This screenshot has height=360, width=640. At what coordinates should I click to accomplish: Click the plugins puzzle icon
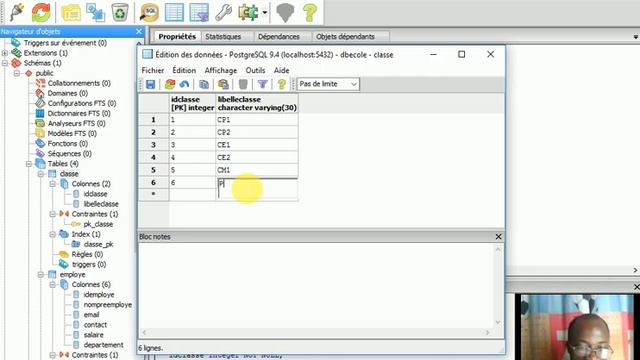point(249,12)
